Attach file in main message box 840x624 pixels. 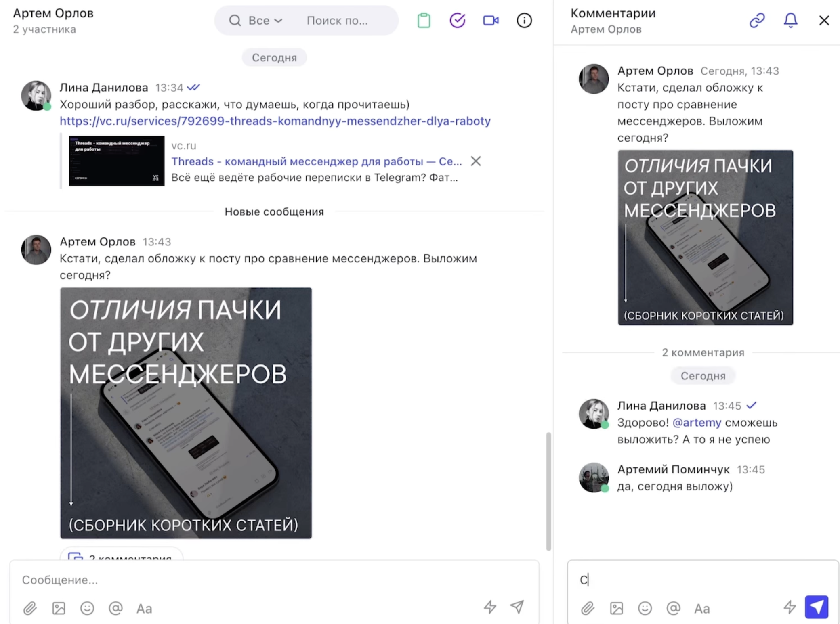pyautogui.click(x=30, y=608)
